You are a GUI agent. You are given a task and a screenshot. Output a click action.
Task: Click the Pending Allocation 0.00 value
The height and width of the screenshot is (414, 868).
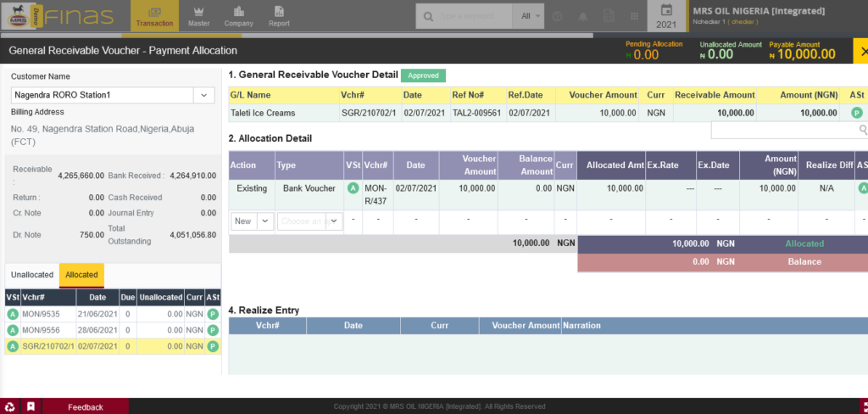(x=646, y=54)
